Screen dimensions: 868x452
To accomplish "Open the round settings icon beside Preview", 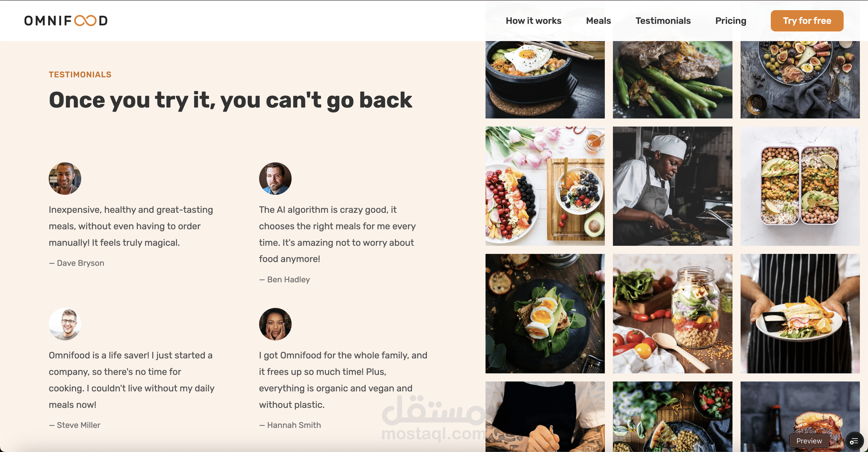I will pyautogui.click(x=854, y=441).
